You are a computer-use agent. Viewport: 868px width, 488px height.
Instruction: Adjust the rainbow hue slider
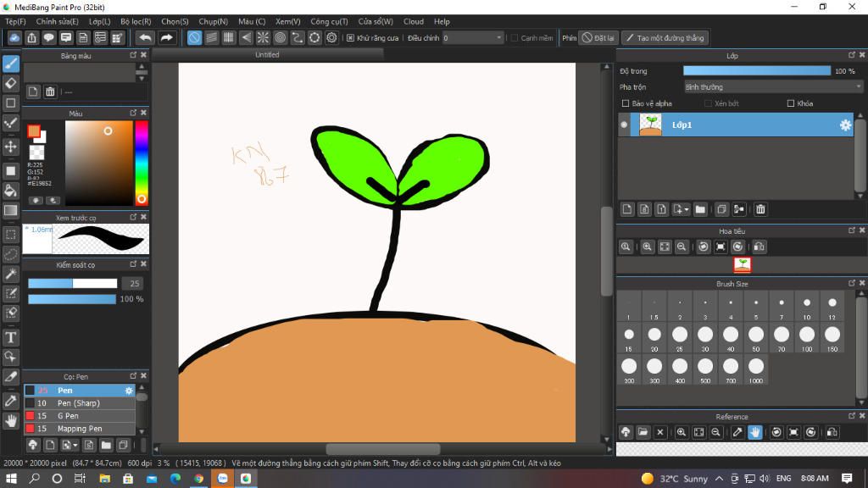(142, 164)
